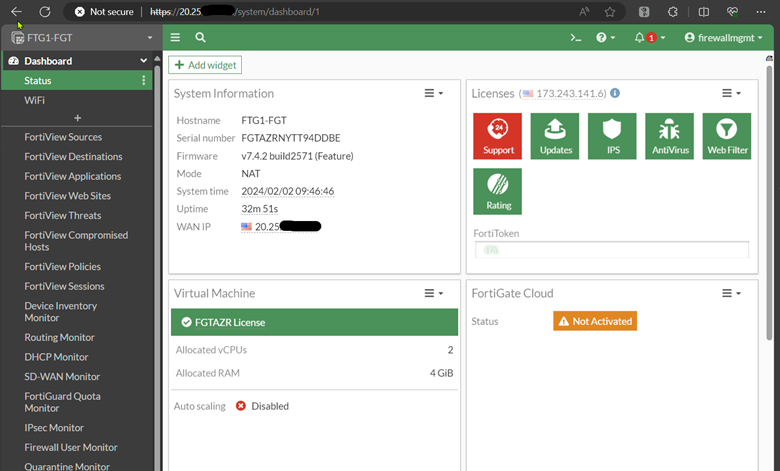This screenshot has height=471, width=780.
Task: Open the Rating license tile
Action: click(498, 191)
